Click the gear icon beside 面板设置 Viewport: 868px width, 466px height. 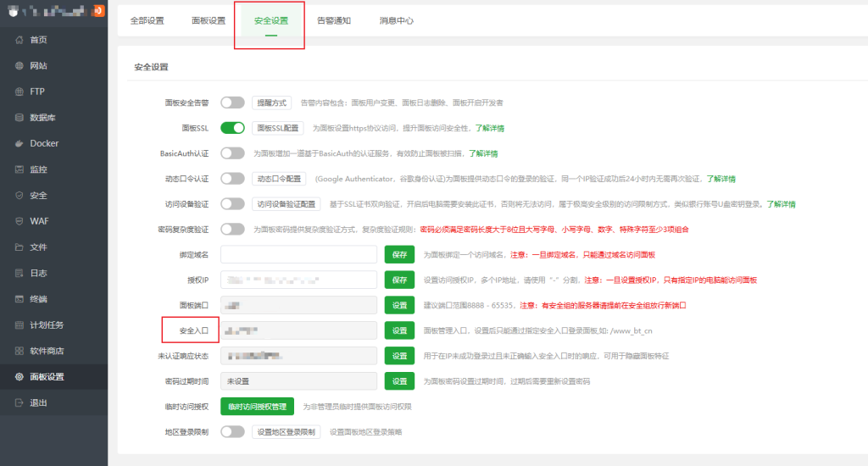[x=19, y=377]
